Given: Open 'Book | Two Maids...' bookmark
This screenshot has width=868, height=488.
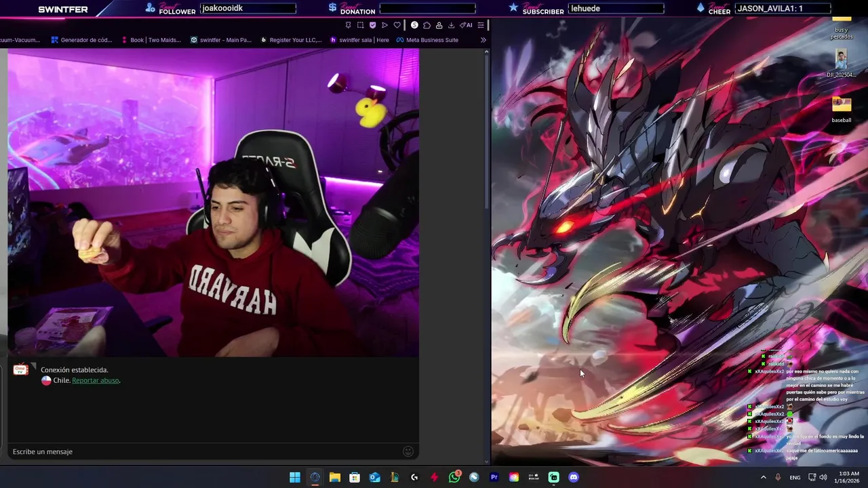Looking at the screenshot, I should (x=151, y=40).
